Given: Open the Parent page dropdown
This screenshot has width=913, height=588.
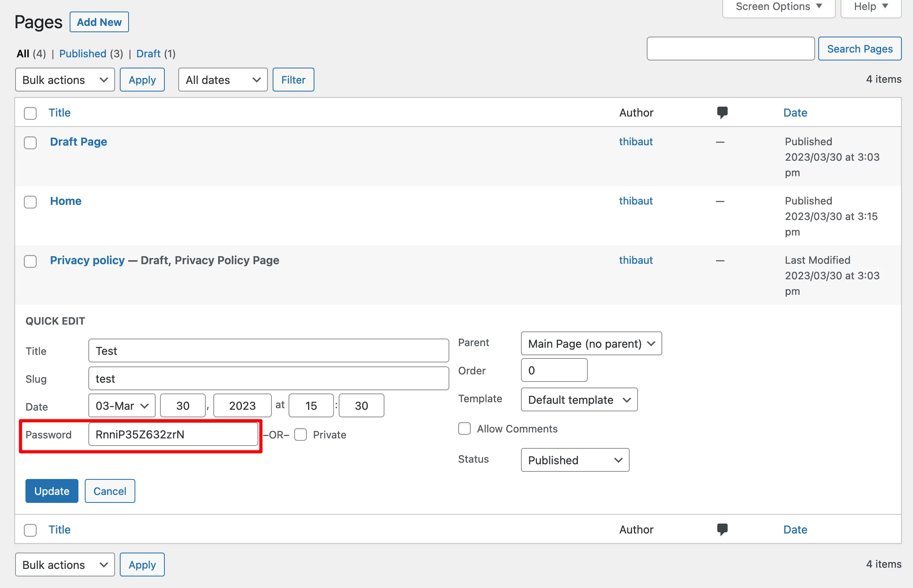Looking at the screenshot, I should point(591,343).
